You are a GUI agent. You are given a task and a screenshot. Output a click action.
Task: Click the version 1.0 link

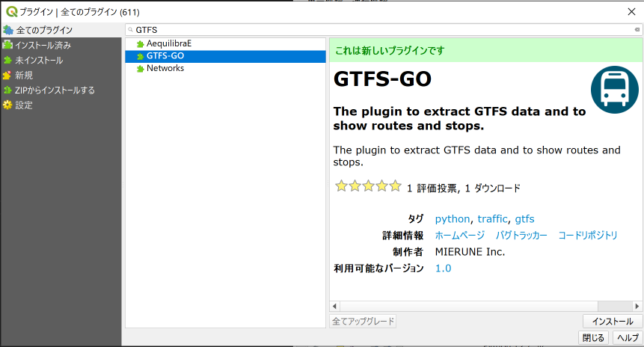pos(443,268)
